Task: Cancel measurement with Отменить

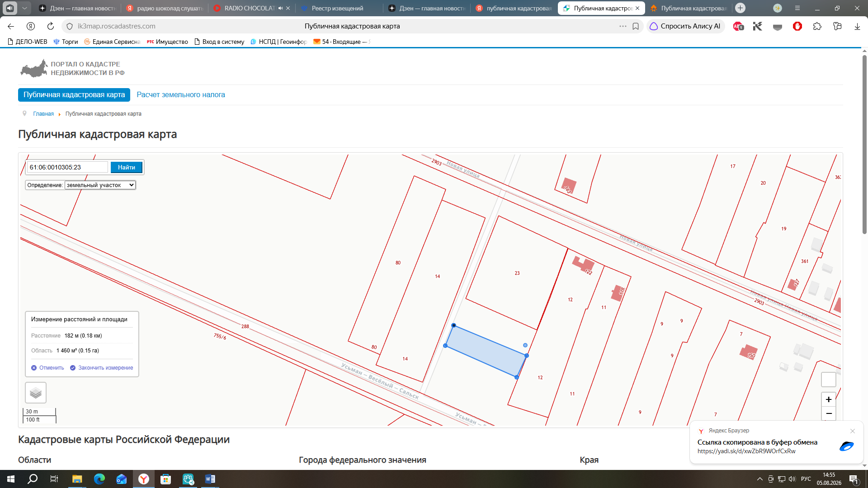Action: pos(47,368)
